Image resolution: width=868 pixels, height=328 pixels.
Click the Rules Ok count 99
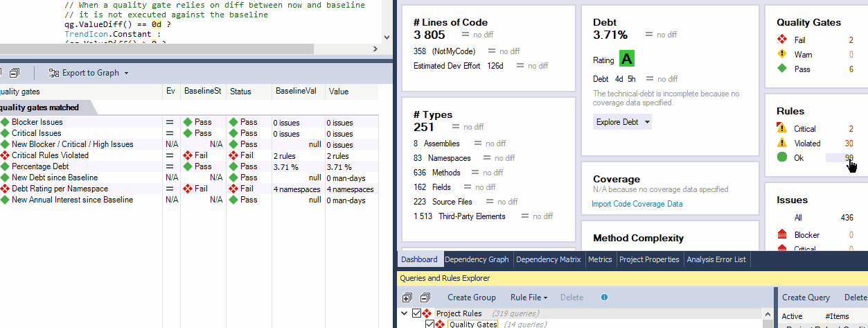pos(849,158)
